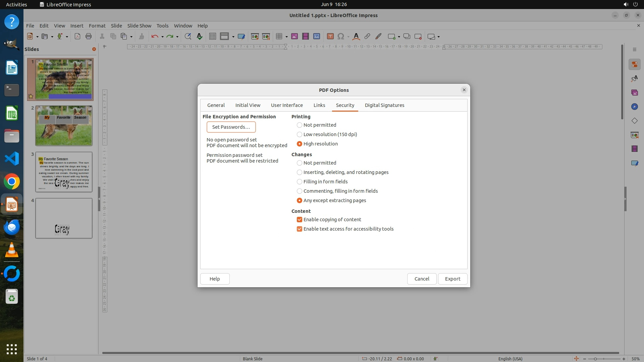Click the Set Passwords button
This screenshot has width=644, height=362.
(231, 127)
